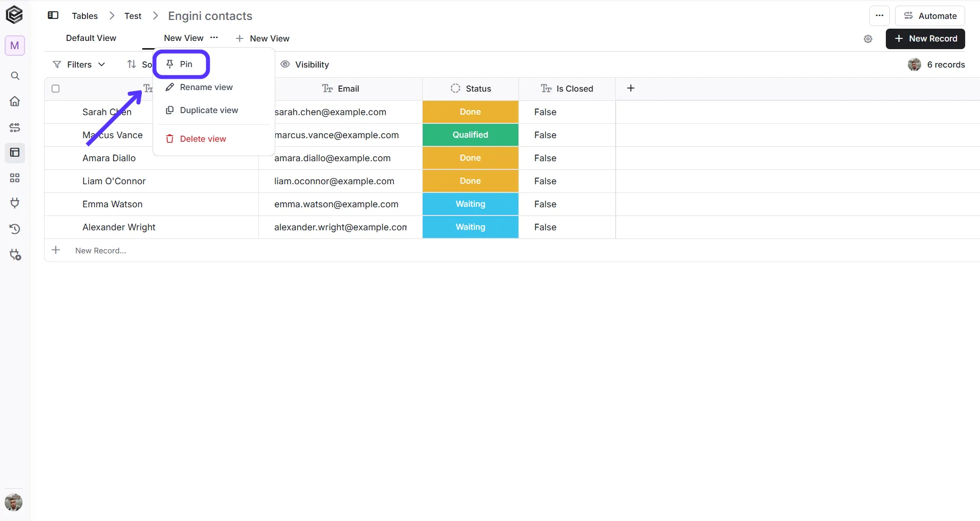The width and height of the screenshot is (980, 521).
Task: Select the tables icon in sidebar
Action: (15, 153)
